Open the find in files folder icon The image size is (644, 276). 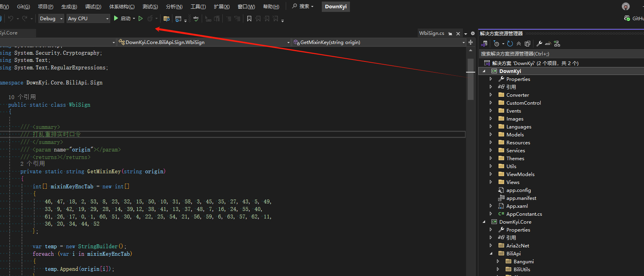click(x=166, y=19)
